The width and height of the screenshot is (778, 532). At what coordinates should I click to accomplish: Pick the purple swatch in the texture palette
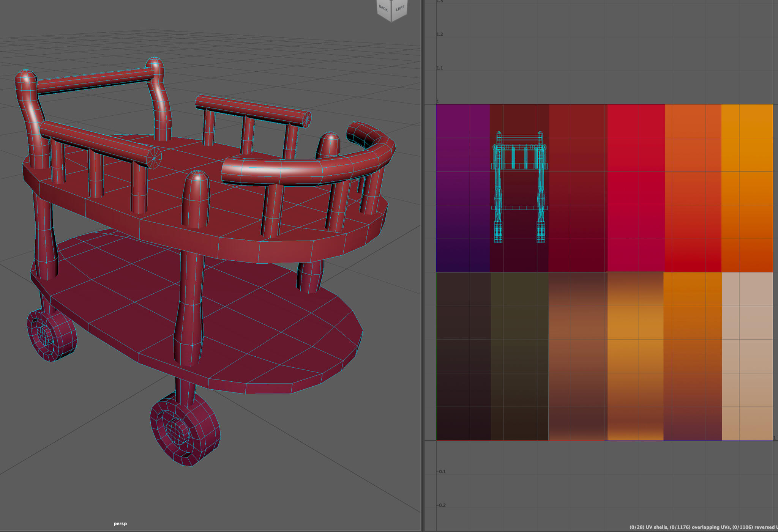pos(462,188)
